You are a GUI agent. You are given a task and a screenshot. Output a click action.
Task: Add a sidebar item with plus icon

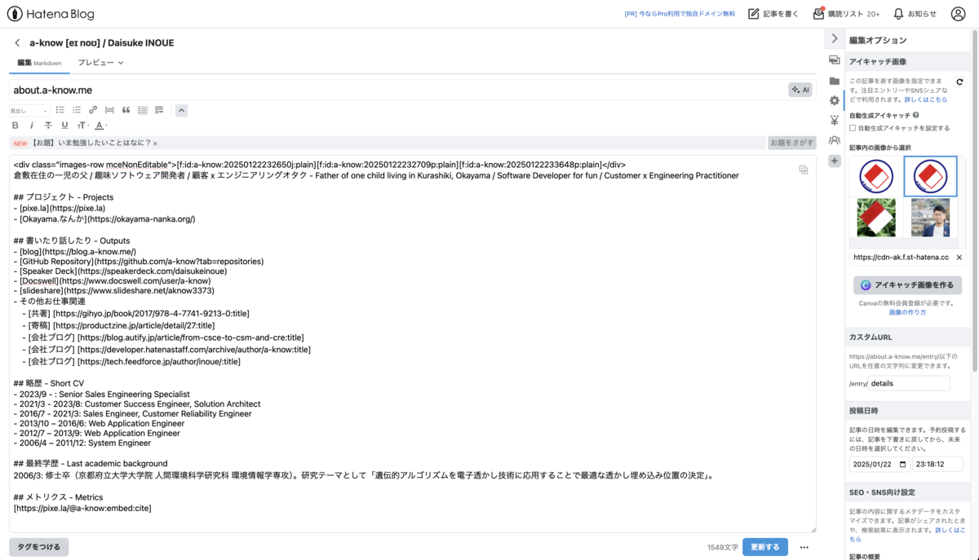[x=834, y=161]
